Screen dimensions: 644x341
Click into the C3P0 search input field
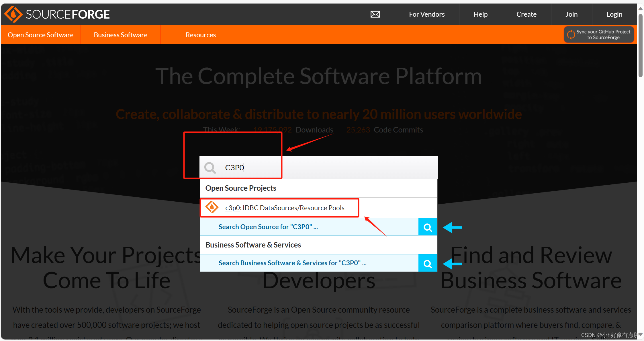click(x=319, y=167)
